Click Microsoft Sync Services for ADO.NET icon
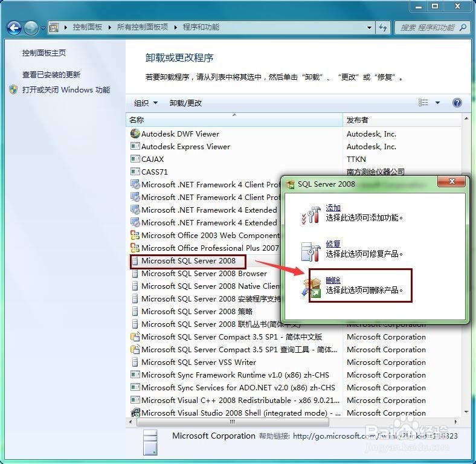The image size is (476, 464). click(135, 387)
